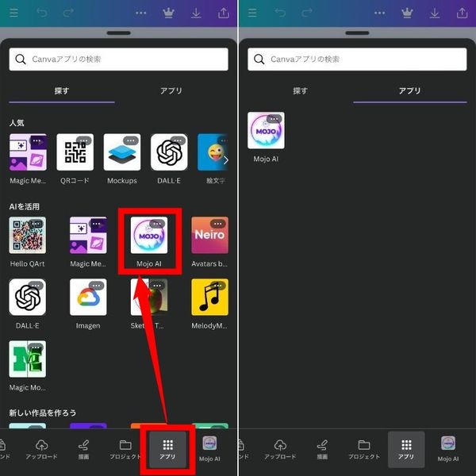Tap Mojo AI in left bottom bar

[209, 449]
